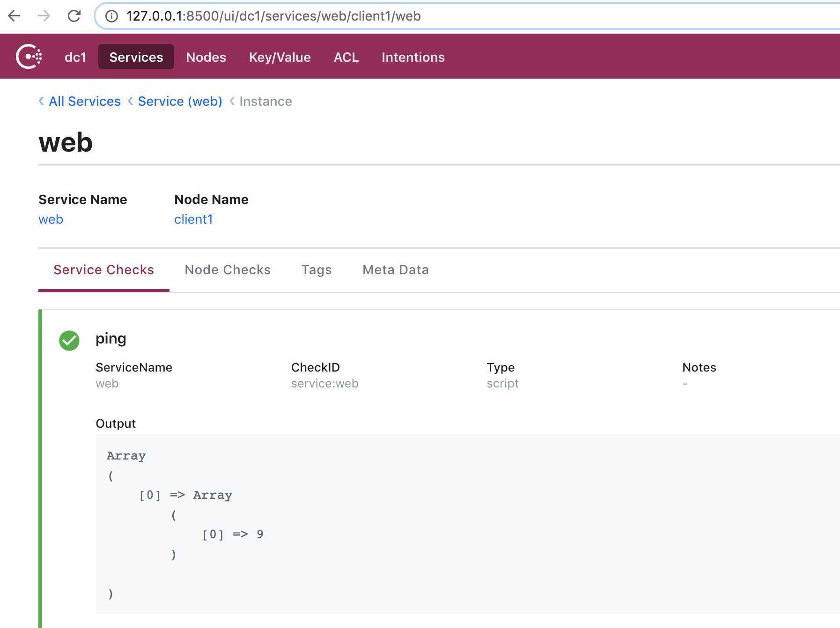The image size is (840, 628).
Task: Switch to the Node Checks tab
Action: pos(228,270)
